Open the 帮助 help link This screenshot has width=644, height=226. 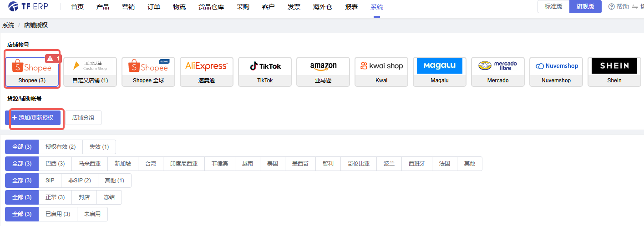point(619,6)
